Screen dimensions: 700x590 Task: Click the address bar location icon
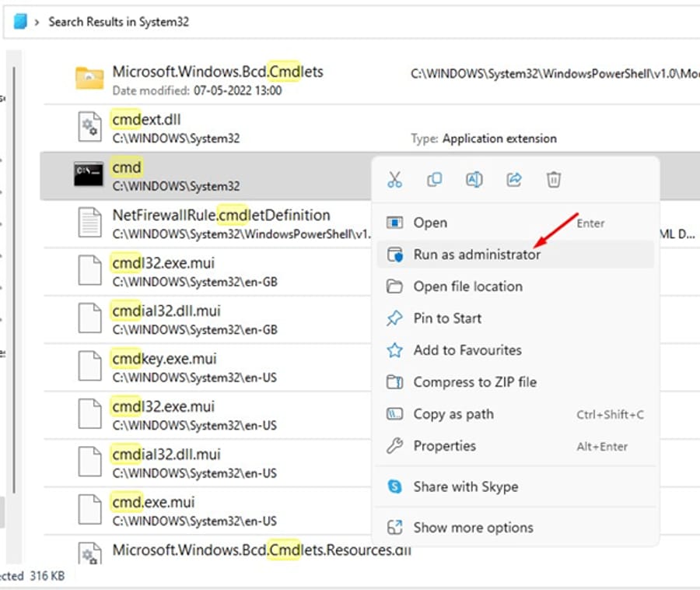pos(20,21)
